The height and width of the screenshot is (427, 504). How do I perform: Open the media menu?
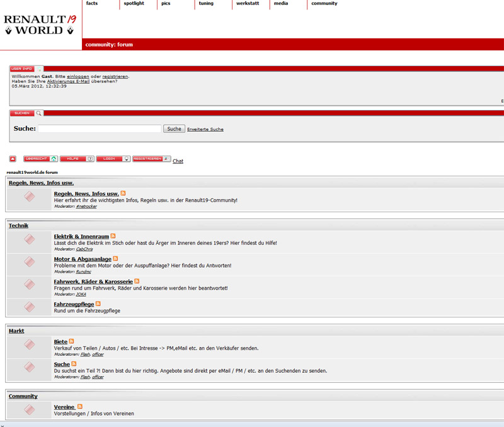[x=281, y=3]
